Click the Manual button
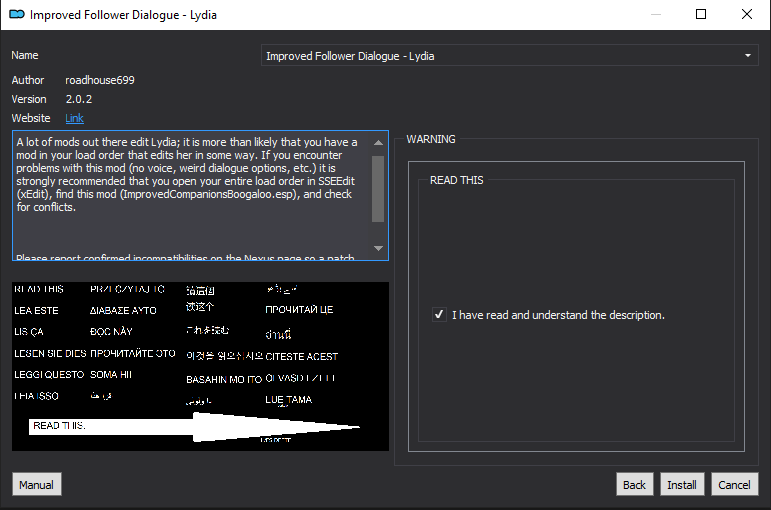The height and width of the screenshot is (510, 771). [37, 484]
